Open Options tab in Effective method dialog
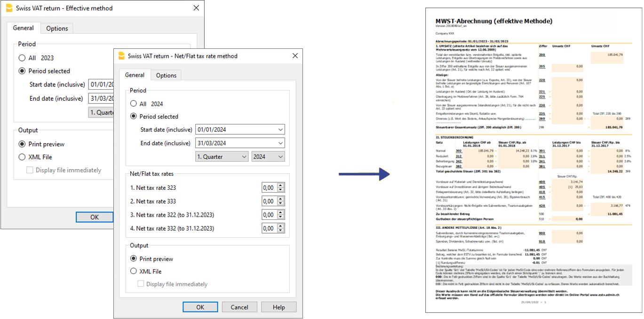Screen dimensions: 644x319 [x=57, y=28]
